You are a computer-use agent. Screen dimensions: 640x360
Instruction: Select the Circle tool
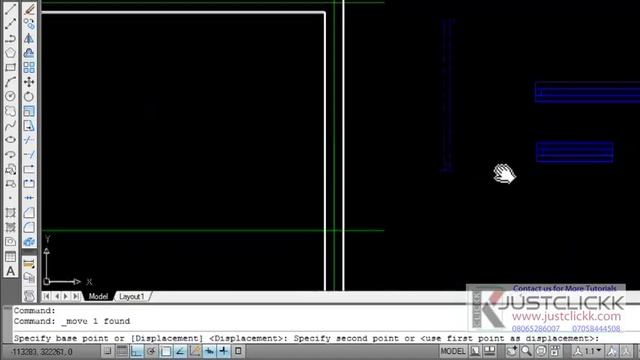coord(10,96)
